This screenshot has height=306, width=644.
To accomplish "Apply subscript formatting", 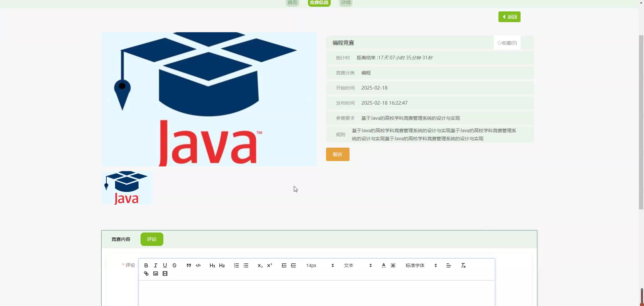I will (x=260, y=265).
